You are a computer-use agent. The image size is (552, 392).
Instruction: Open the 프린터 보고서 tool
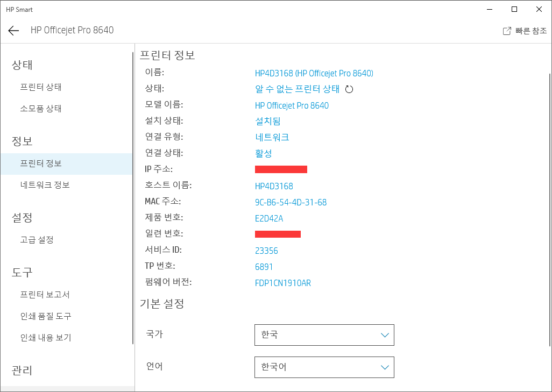(x=45, y=295)
